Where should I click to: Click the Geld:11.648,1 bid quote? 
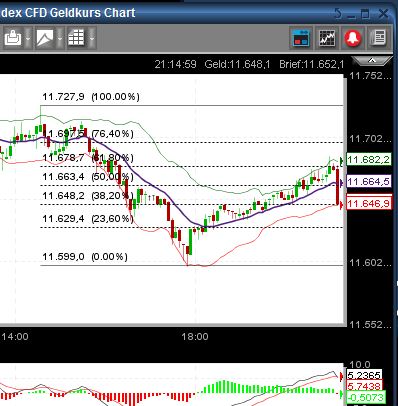(237, 64)
